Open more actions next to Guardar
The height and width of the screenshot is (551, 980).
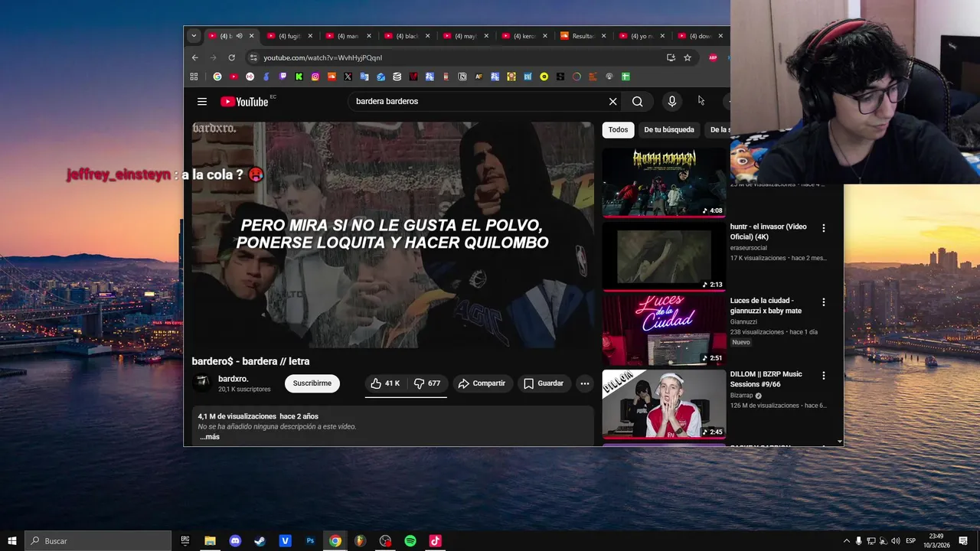(x=584, y=383)
